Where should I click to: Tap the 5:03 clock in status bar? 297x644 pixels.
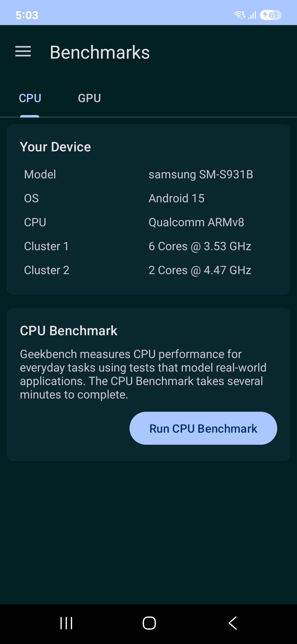27,15
